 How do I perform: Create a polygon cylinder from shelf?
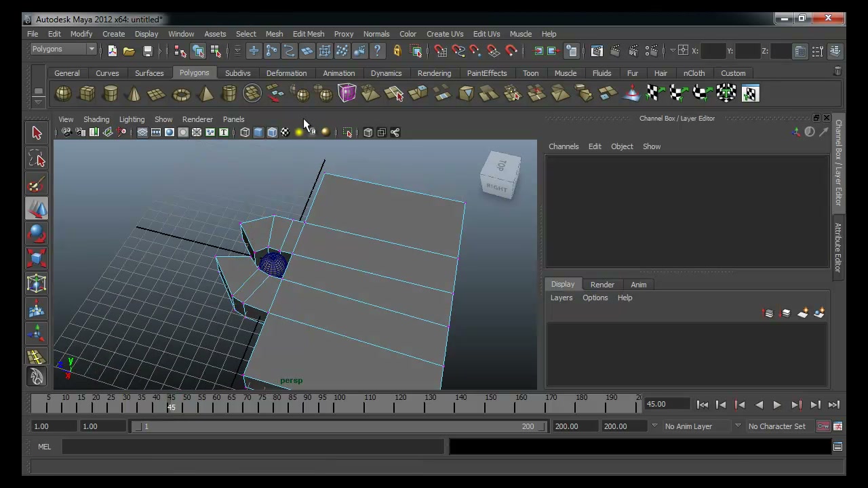(111, 94)
